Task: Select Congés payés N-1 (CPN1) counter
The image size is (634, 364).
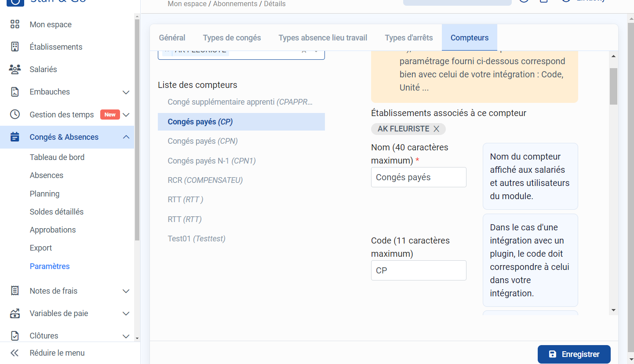Action: [241, 161]
